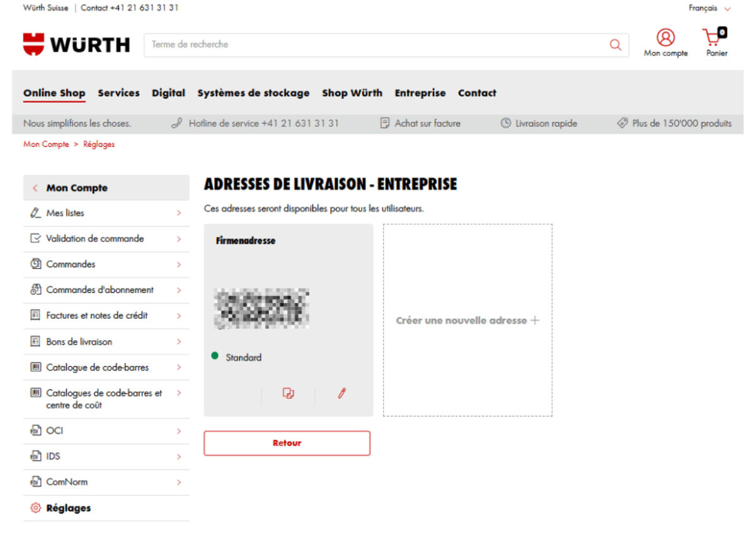This screenshot has width=756, height=540.
Task: Select the IDS sidebar label
Action: point(54,456)
